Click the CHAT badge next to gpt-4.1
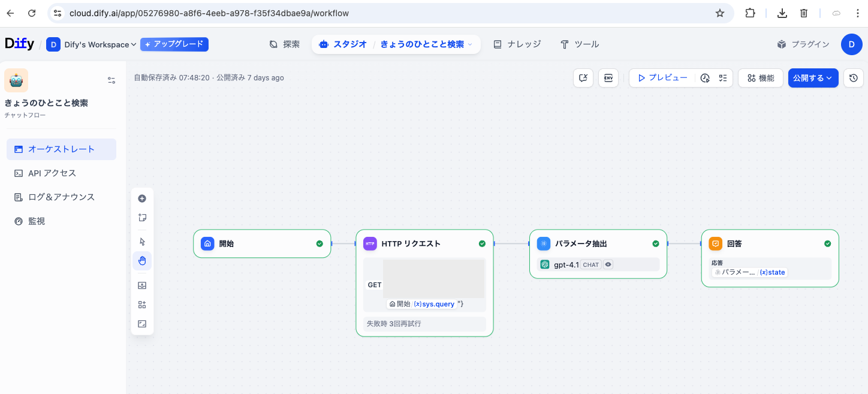The height and width of the screenshot is (394, 868). tap(591, 264)
